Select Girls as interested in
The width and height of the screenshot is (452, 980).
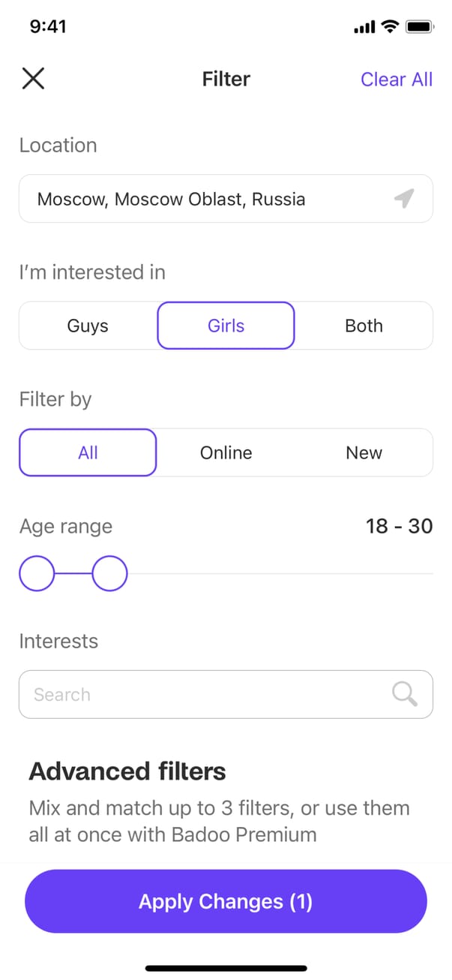(226, 326)
